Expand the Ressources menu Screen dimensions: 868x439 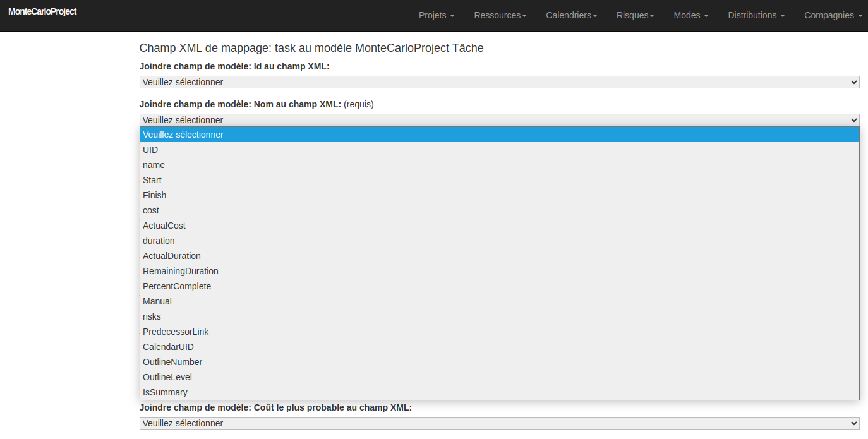click(x=500, y=15)
